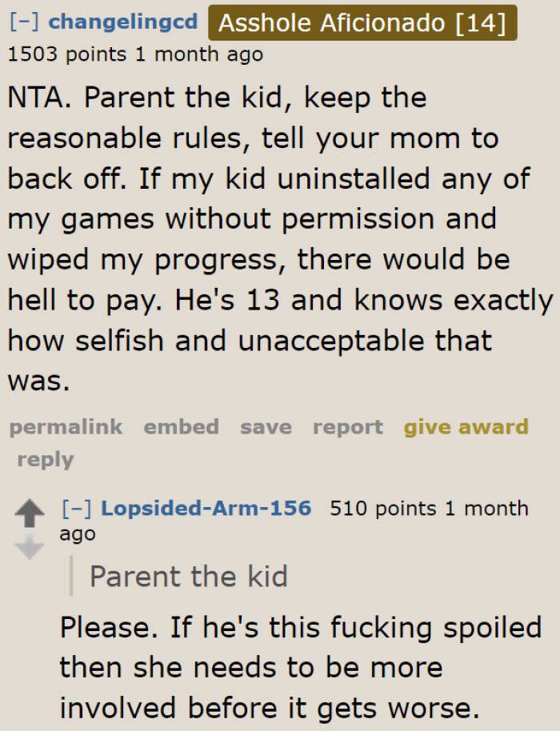
Task: Reply to changelingcd's comment
Action: coord(45,459)
